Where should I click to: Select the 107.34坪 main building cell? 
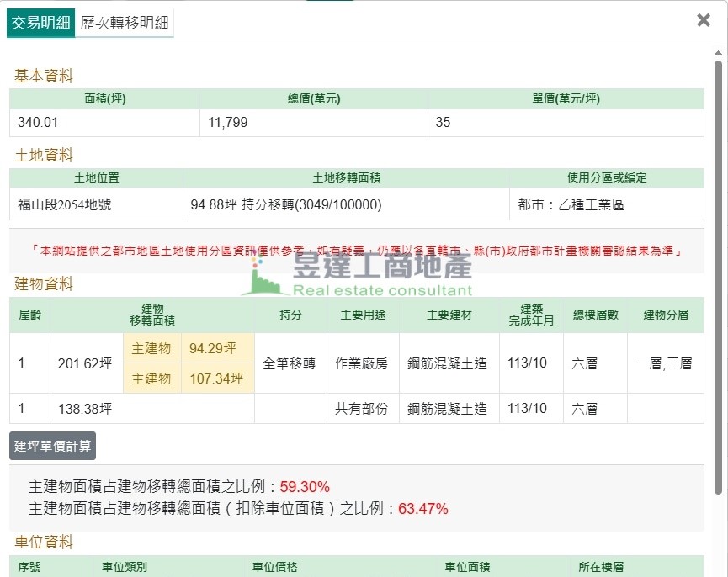pos(216,378)
